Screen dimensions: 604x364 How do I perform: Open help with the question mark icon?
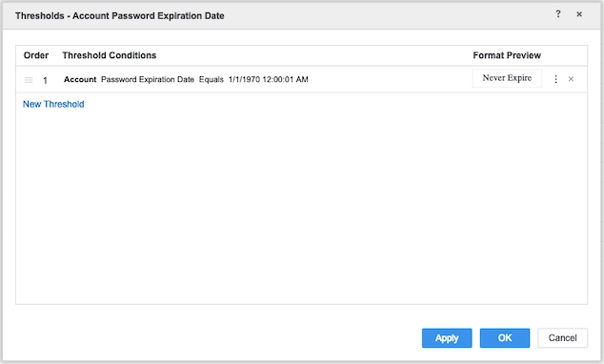tap(557, 14)
